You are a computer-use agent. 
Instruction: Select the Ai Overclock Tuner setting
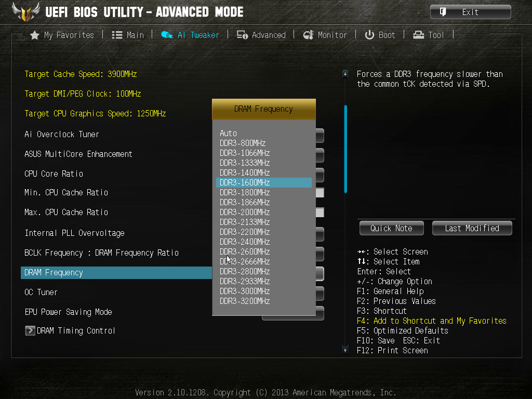[62, 135]
